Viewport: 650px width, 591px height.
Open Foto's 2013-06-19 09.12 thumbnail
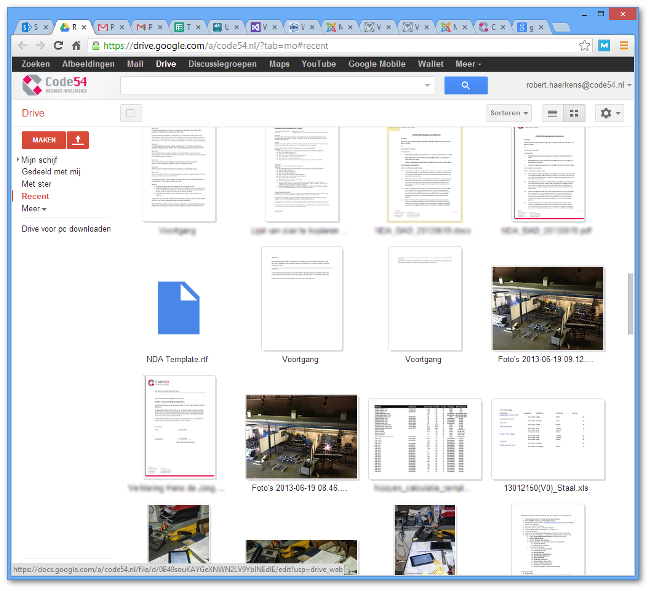tap(548, 309)
